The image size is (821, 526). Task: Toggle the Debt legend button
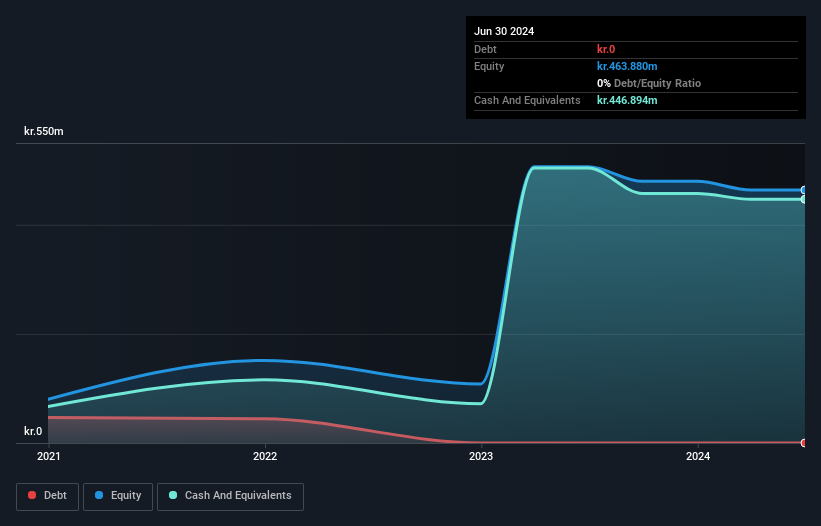(x=48, y=496)
